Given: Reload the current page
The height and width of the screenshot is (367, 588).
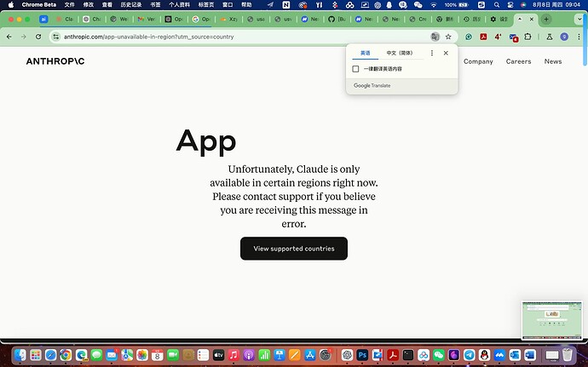Looking at the screenshot, I should [38, 37].
